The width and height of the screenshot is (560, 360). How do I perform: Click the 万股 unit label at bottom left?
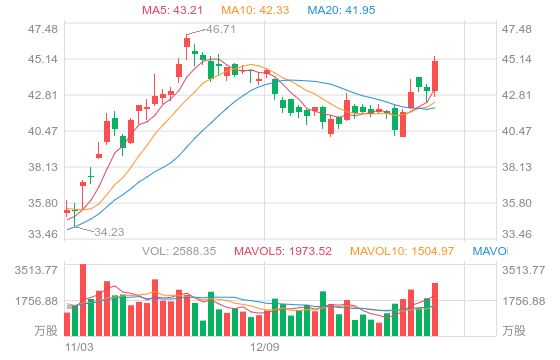[46, 331]
